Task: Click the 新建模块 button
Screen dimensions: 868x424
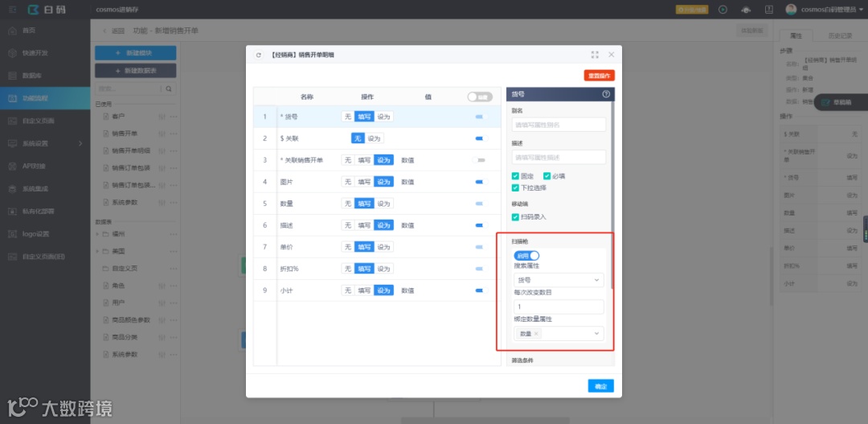Action: point(136,53)
